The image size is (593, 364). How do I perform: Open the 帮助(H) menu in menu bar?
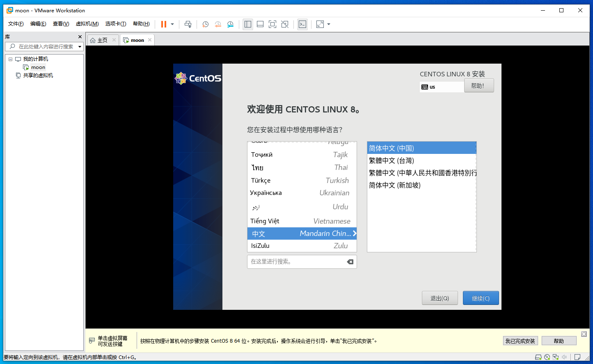point(141,24)
